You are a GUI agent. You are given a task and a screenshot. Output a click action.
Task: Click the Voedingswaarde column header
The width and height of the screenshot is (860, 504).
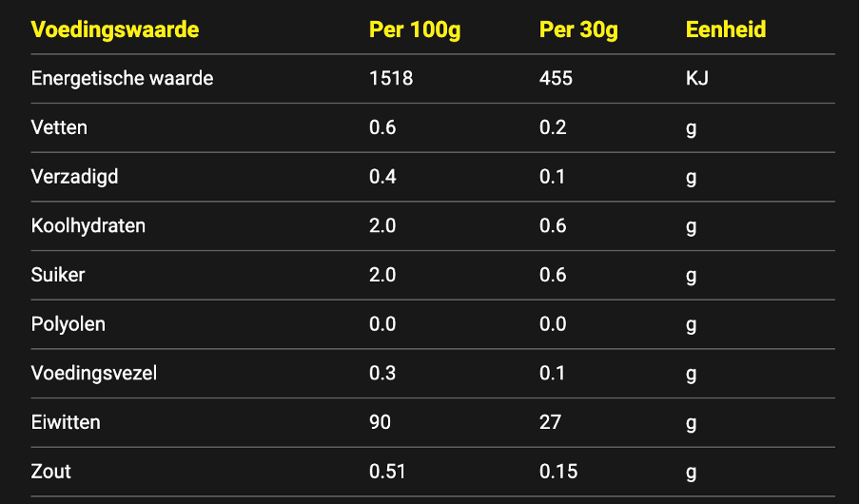click(x=114, y=29)
